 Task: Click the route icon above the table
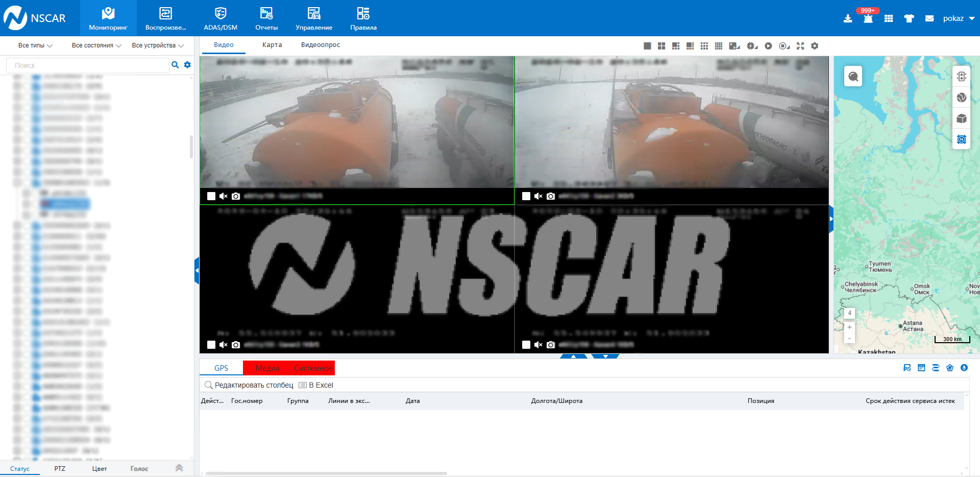click(x=936, y=368)
